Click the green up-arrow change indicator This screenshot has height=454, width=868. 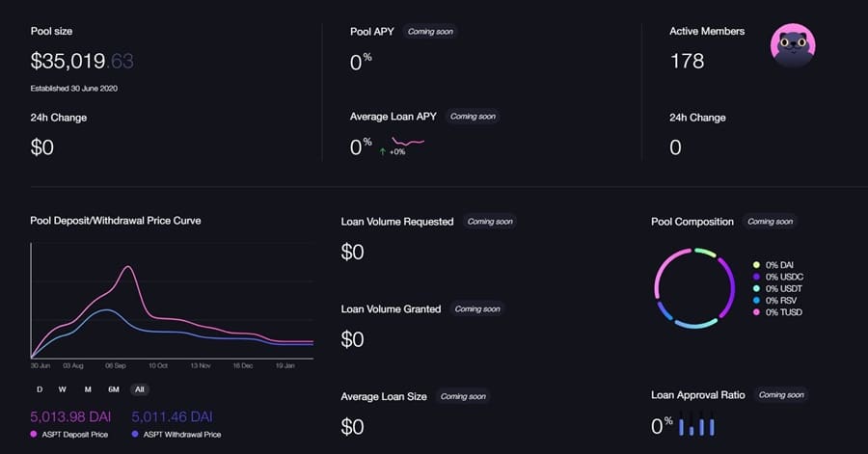tap(383, 151)
